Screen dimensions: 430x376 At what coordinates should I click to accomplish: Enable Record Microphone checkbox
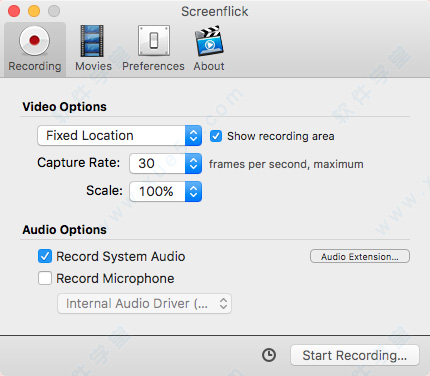(x=45, y=278)
